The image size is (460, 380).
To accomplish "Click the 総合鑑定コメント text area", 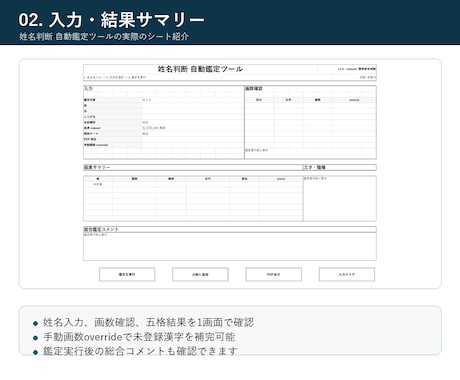I will pyautogui.click(x=230, y=246).
